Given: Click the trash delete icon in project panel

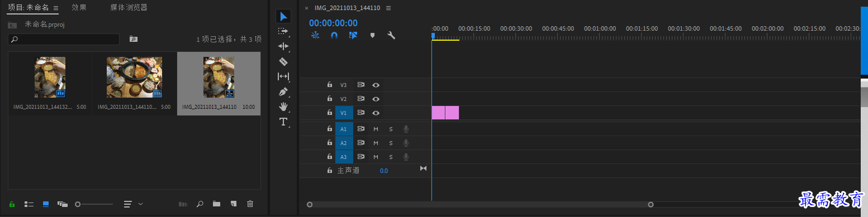Looking at the screenshot, I should click(x=250, y=204).
